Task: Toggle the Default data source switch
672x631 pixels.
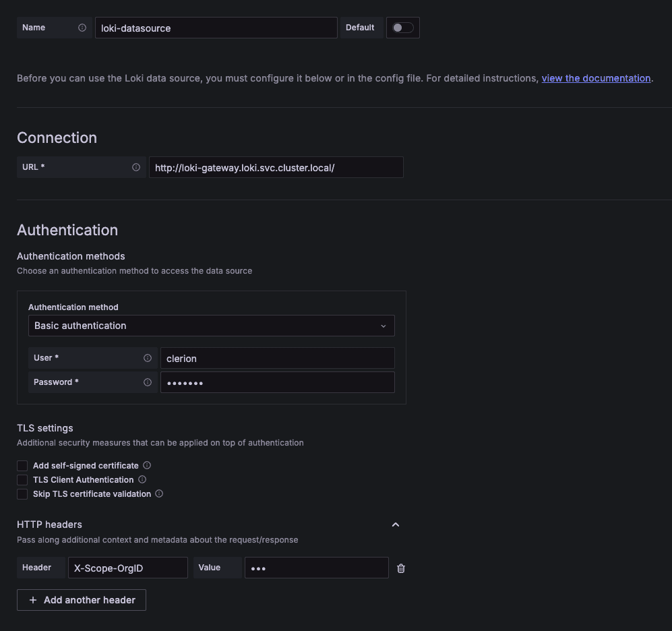Action: 403,28
